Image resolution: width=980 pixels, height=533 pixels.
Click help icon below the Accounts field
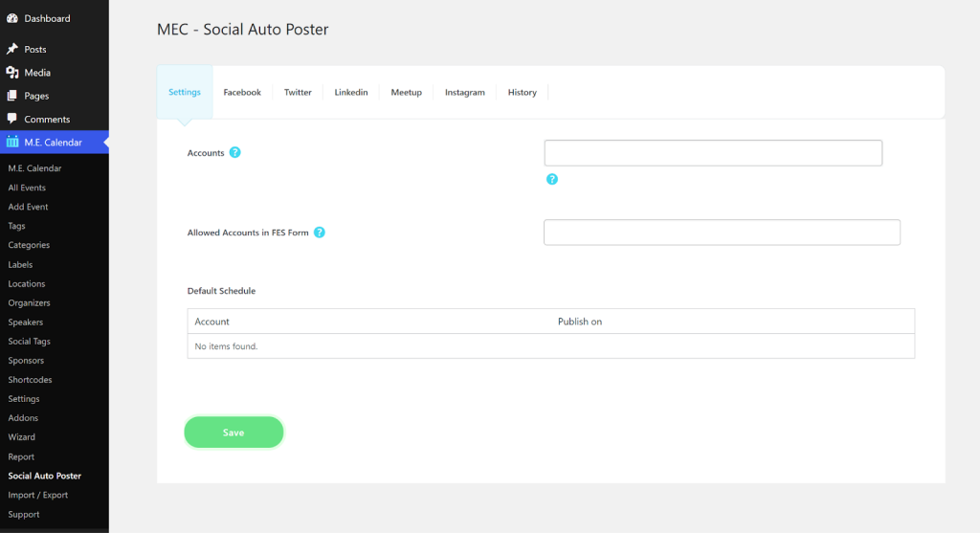pos(552,179)
